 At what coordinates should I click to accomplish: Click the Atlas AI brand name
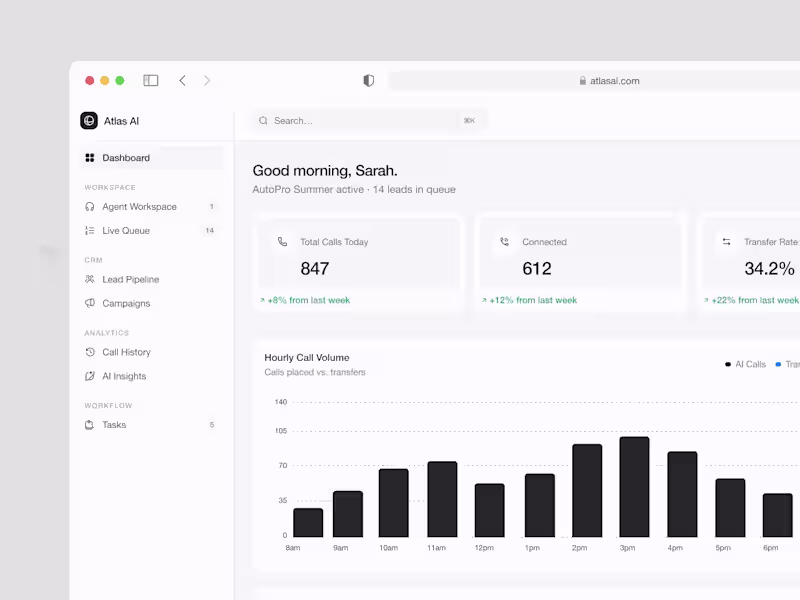121,121
